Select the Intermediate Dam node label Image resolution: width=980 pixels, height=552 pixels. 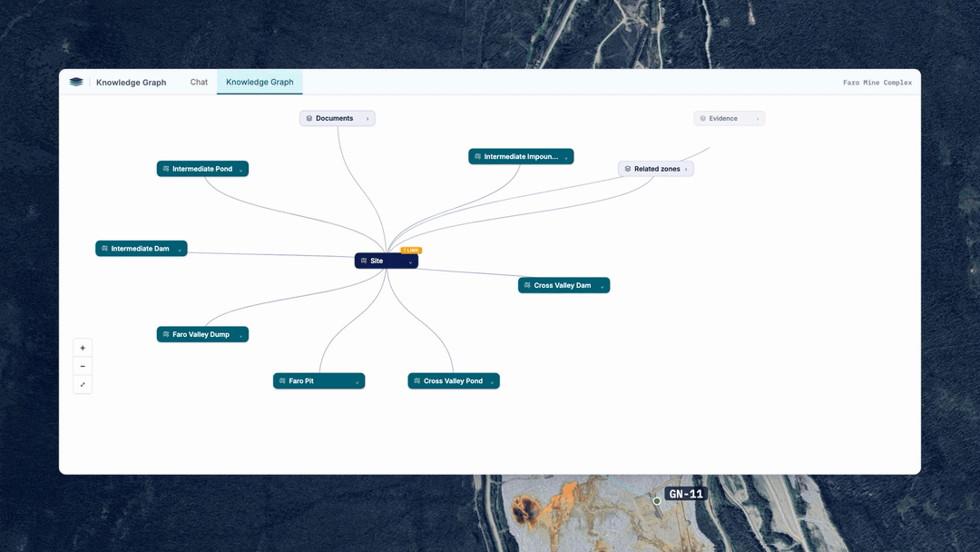(x=140, y=248)
